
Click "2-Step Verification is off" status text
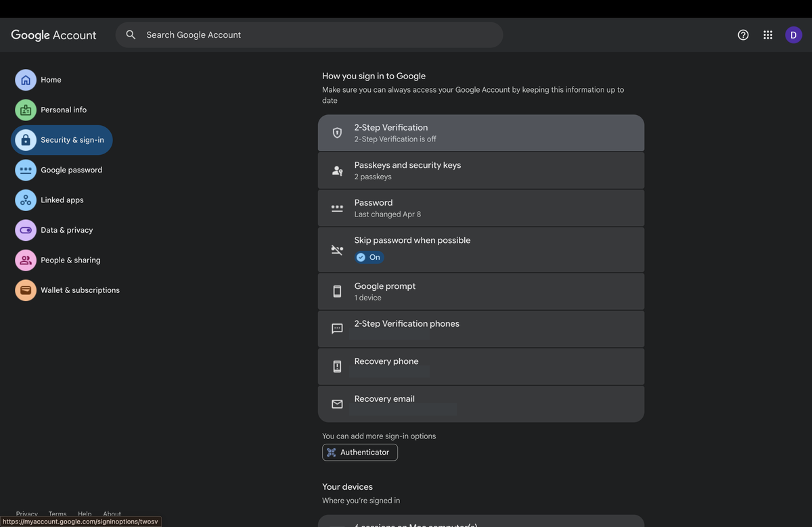(x=395, y=139)
